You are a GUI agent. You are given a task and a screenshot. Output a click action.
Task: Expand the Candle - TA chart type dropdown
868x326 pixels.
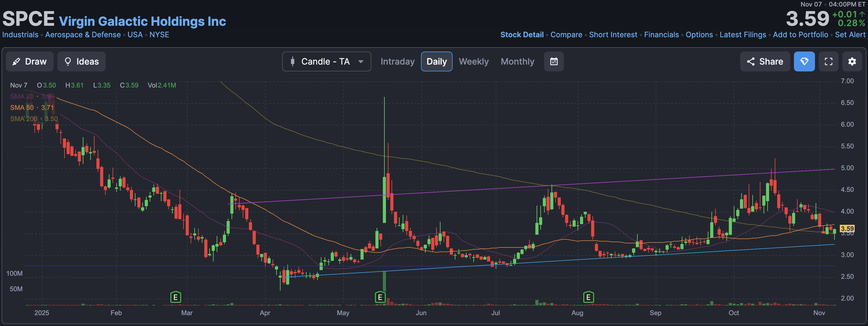[x=326, y=61]
